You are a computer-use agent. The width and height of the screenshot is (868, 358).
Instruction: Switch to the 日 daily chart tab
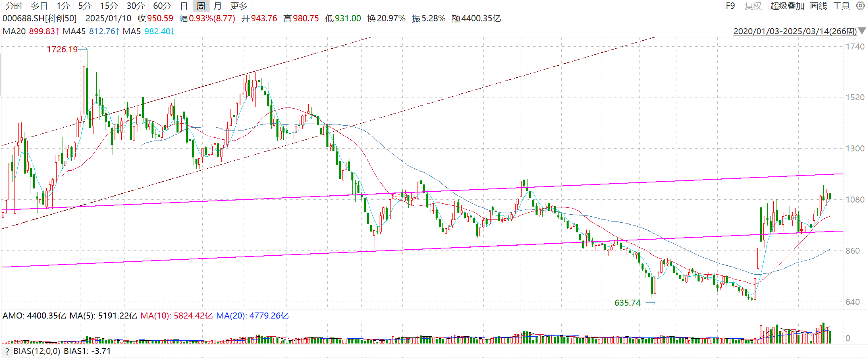(184, 6)
